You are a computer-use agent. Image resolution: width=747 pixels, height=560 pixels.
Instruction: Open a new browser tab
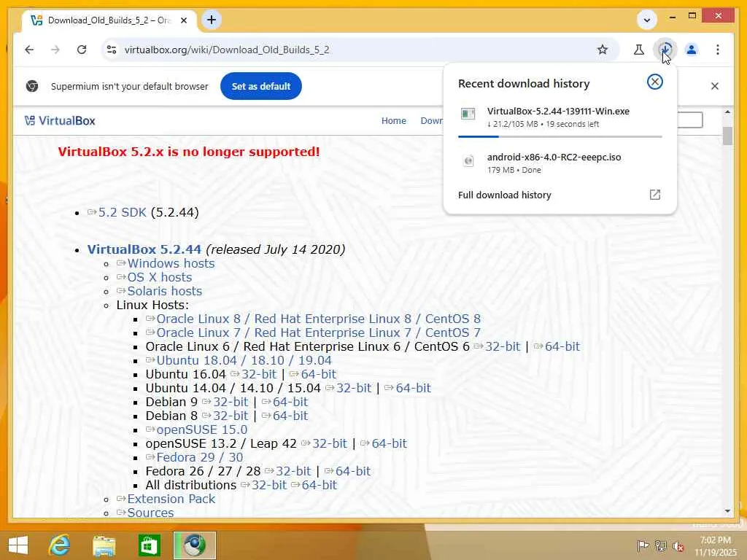(212, 20)
